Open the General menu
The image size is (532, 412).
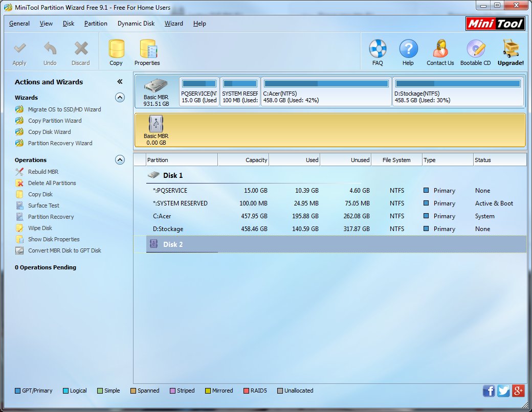point(19,24)
